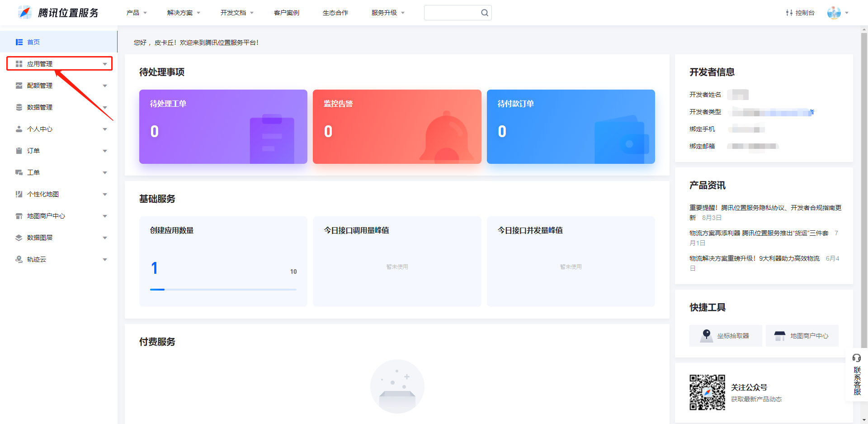The image size is (868, 424).
Task: Select the 数据管理 sidebar label
Action: (x=40, y=107)
